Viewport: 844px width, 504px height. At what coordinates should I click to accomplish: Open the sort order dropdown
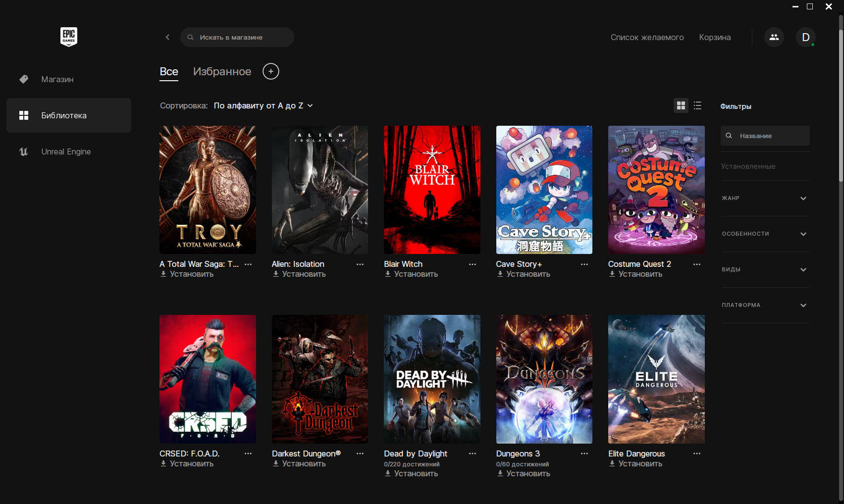[264, 105]
